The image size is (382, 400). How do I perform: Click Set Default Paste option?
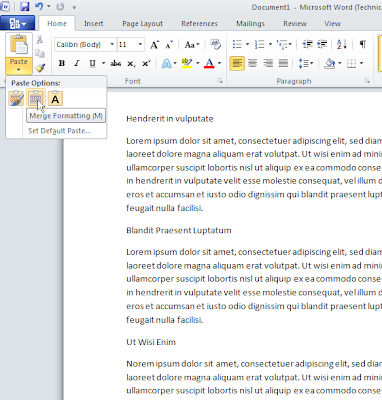(59, 131)
